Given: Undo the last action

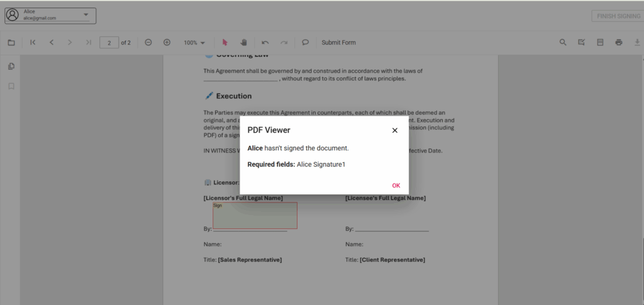Looking at the screenshot, I should (x=265, y=42).
